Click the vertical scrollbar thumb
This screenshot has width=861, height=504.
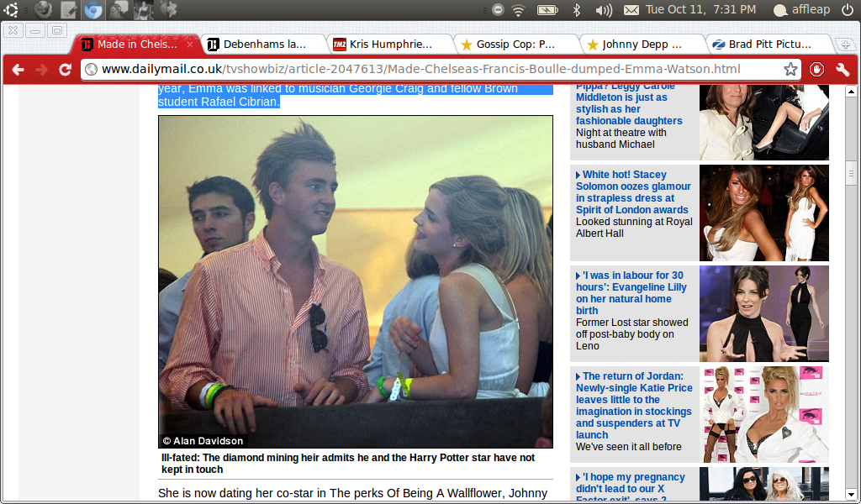coord(851,173)
